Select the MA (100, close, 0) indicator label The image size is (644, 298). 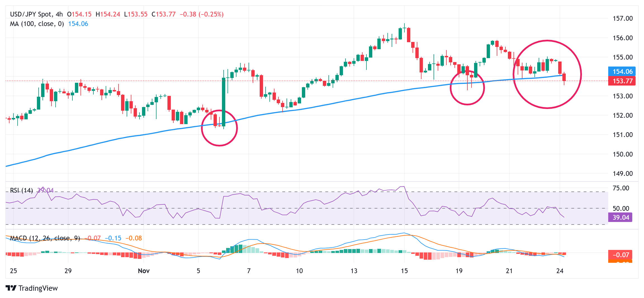(37, 24)
